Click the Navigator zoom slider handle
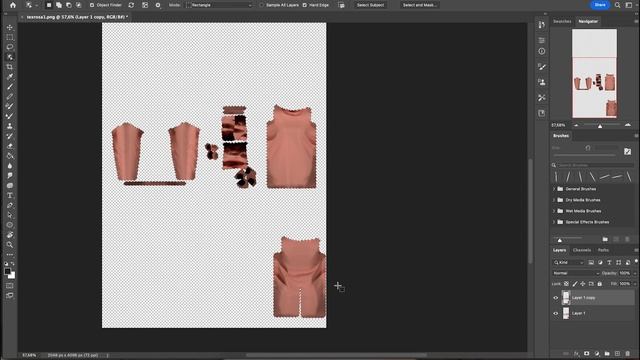This screenshot has width=640, height=360. coord(600,126)
